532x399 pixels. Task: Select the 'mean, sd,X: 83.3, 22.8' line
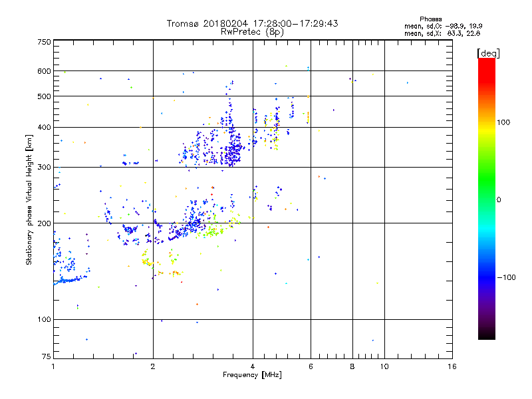click(442, 33)
